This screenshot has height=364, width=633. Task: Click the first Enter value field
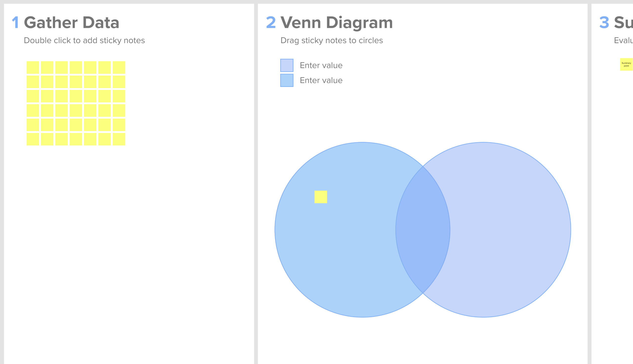[321, 65]
